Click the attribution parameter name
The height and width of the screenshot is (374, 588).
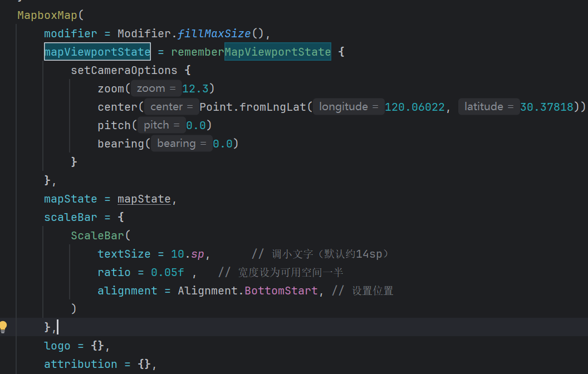coord(81,364)
